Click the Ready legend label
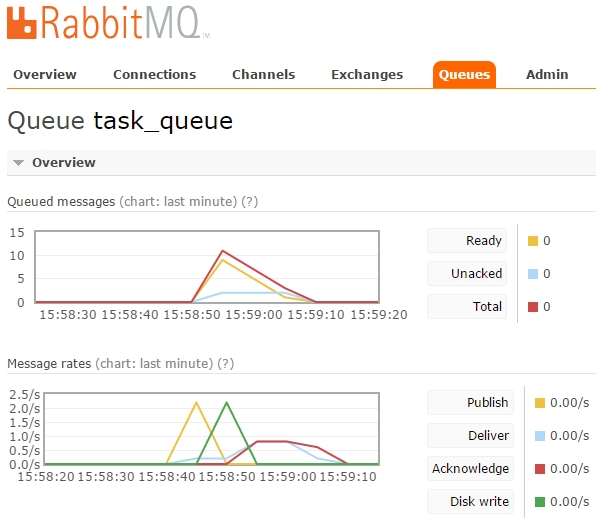596x520 pixels. tap(467, 241)
